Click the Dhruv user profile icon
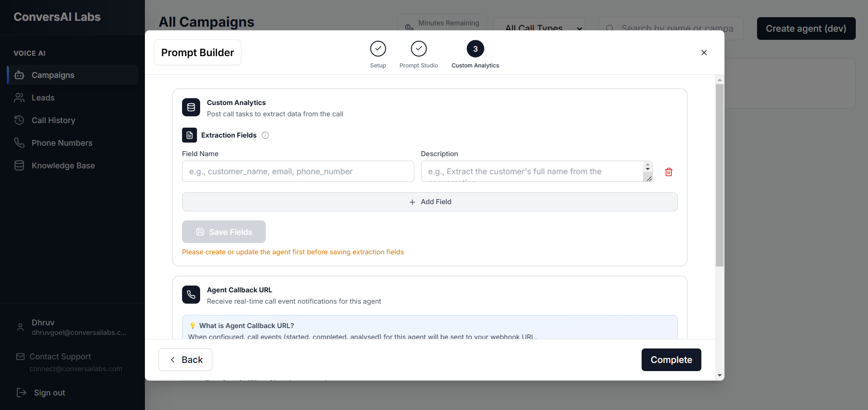 click(20, 327)
